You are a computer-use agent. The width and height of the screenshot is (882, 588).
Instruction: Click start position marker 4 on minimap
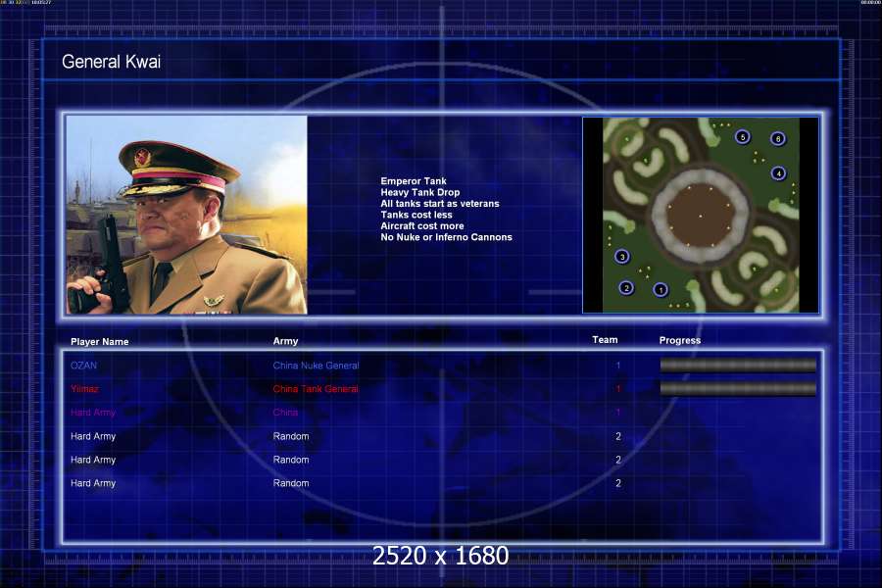coord(778,173)
